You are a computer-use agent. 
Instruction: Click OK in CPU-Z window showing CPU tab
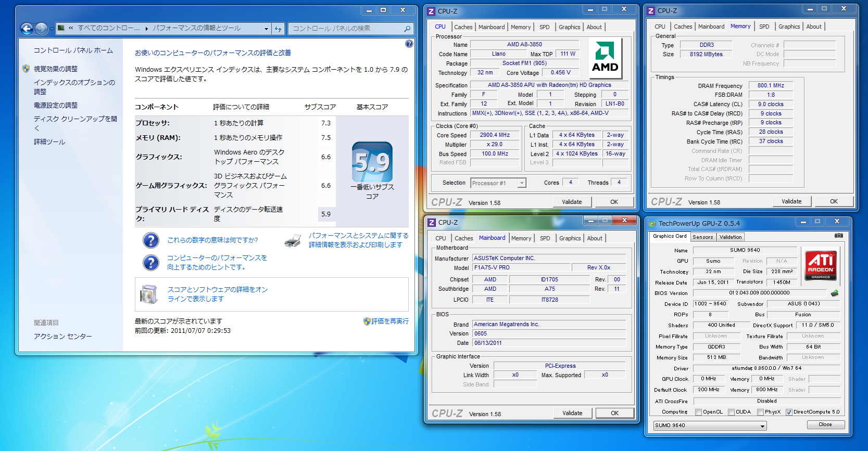(614, 202)
